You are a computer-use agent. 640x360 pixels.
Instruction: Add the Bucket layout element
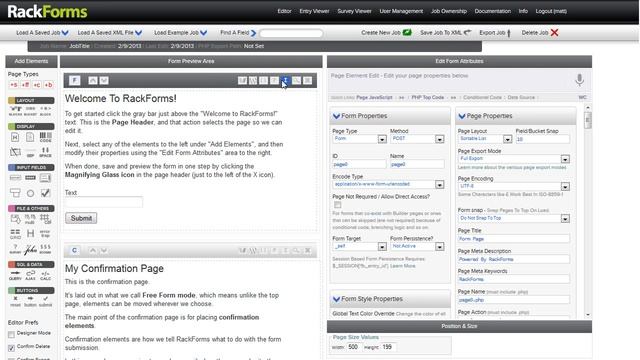point(30,111)
